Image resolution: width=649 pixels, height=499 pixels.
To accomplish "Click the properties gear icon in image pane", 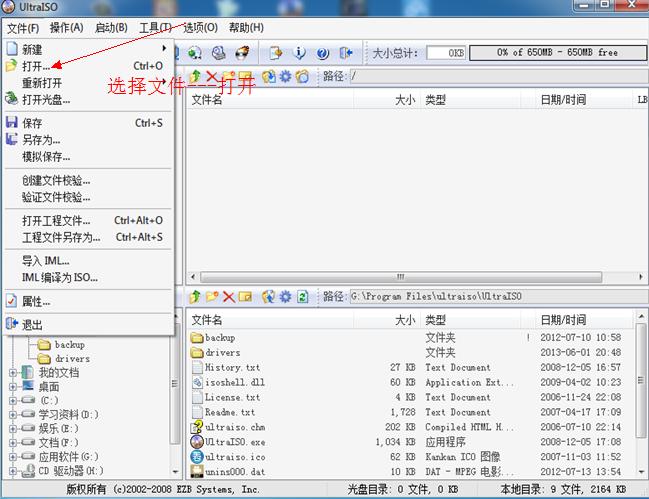I will [285, 77].
